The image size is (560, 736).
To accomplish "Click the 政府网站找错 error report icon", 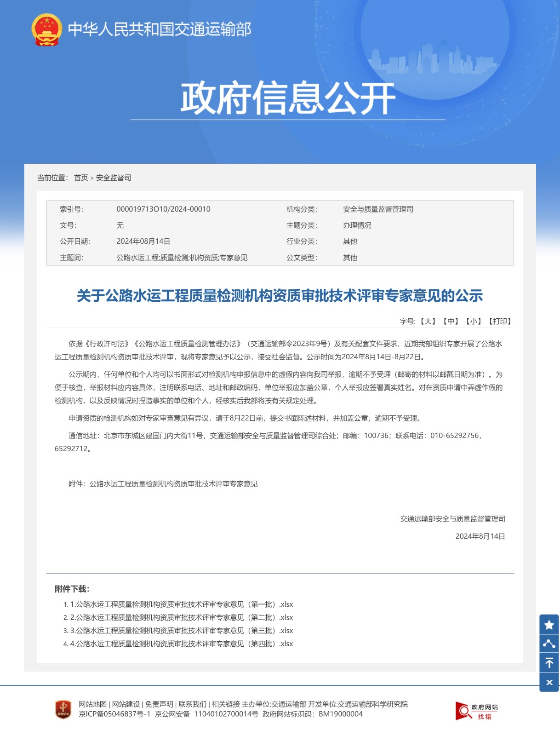I will pyautogui.click(x=476, y=711).
